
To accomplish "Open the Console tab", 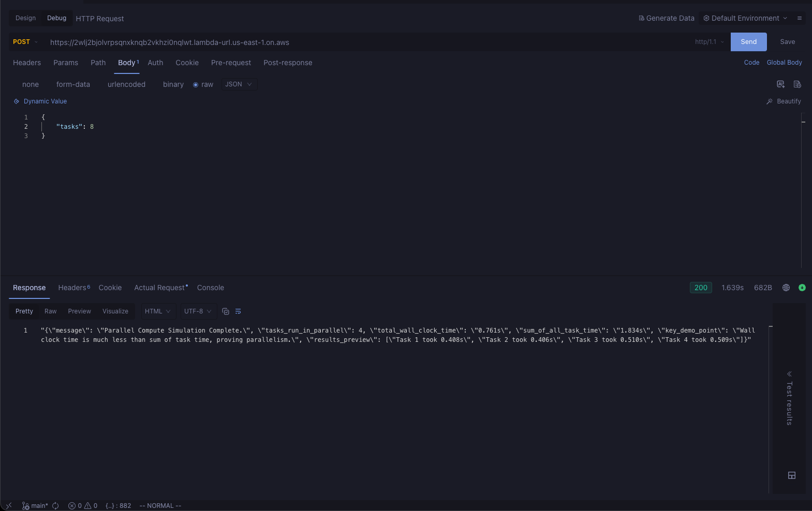I will click(x=210, y=288).
